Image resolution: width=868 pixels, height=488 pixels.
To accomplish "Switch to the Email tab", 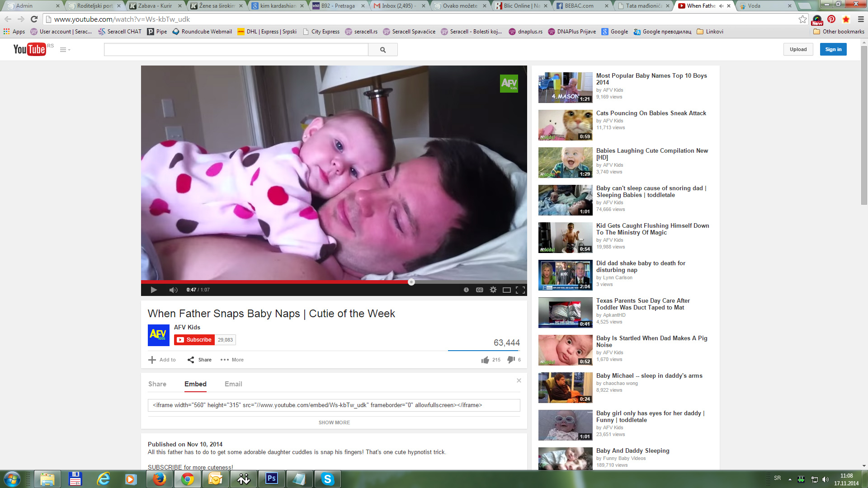I will tap(233, 384).
